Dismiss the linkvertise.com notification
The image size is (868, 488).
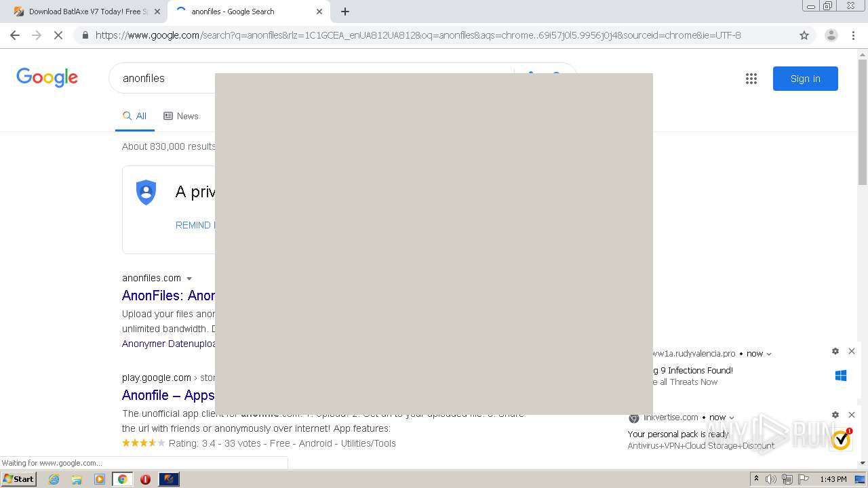pyautogui.click(x=852, y=415)
